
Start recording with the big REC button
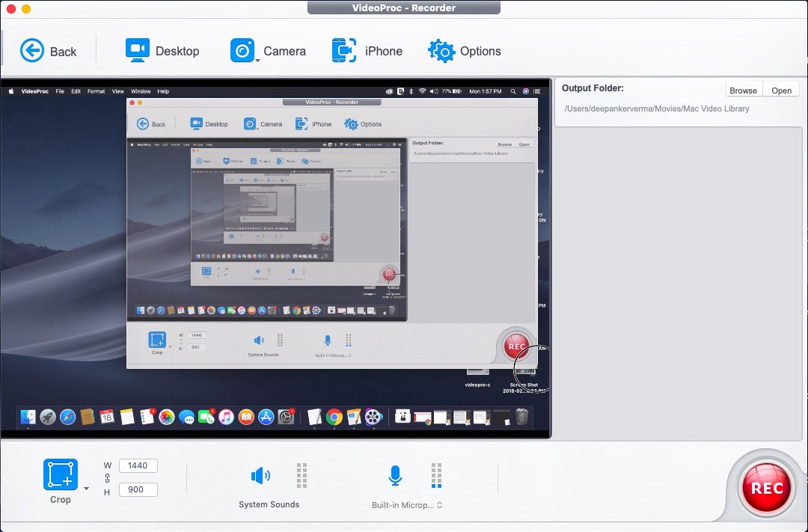click(x=766, y=488)
